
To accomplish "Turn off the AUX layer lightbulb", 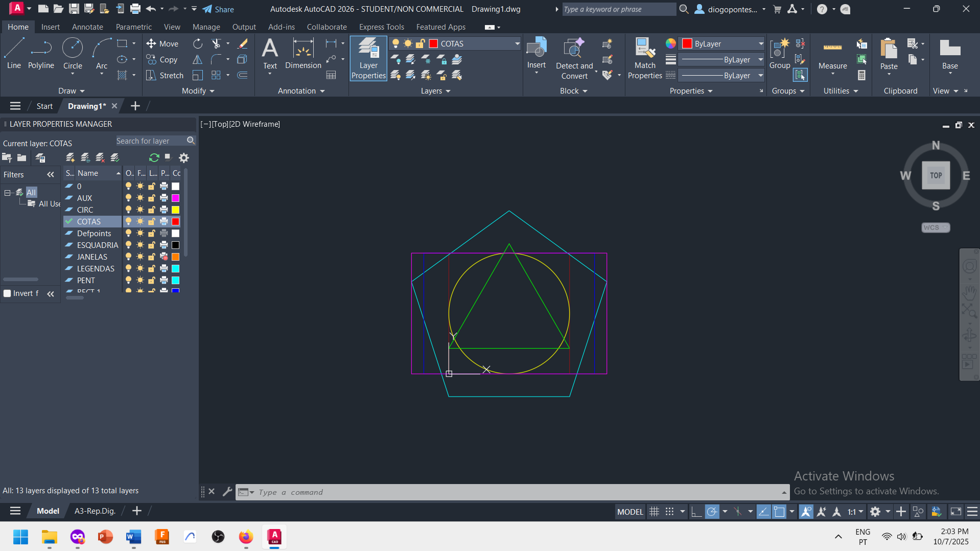I will 129,198.
